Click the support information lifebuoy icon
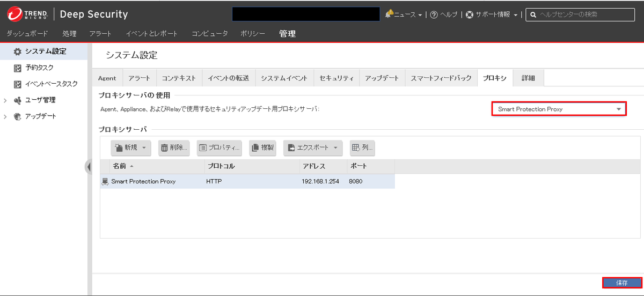Image resolution: width=644 pixels, height=296 pixels. pos(470,14)
